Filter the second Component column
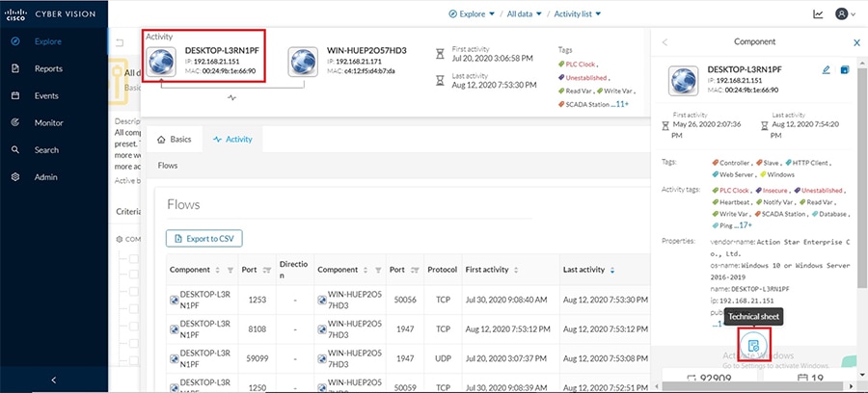The height and width of the screenshot is (393, 868). 378,271
